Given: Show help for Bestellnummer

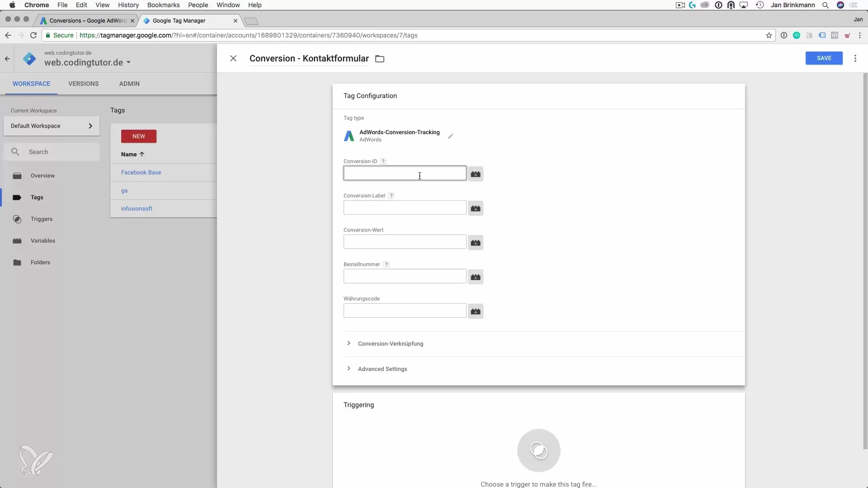Looking at the screenshot, I should 386,264.
